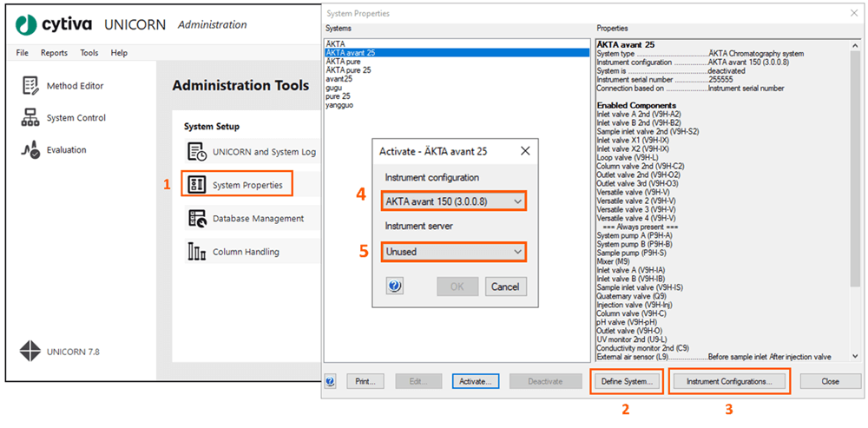
Task: Select the System Properties icon
Action: point(197,184)
